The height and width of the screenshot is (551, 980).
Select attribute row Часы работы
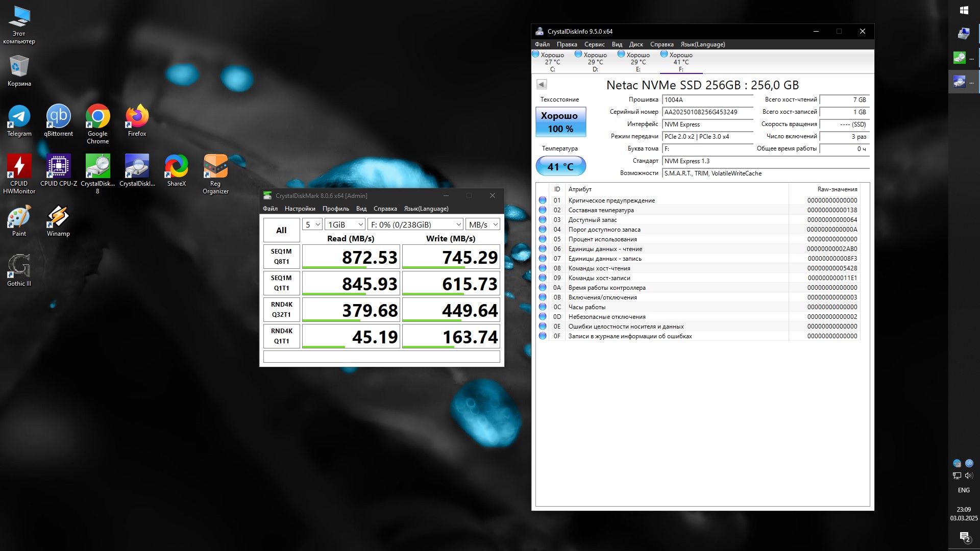(698, 307)
